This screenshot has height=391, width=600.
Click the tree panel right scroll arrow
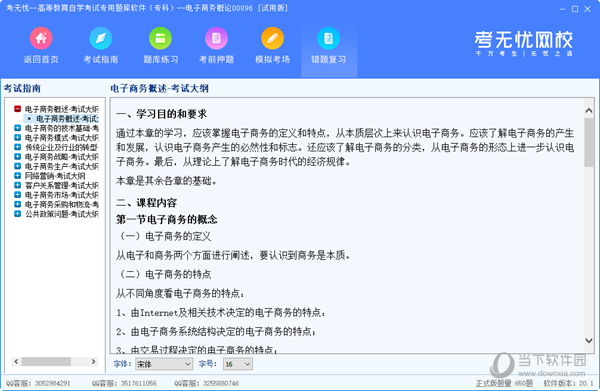tap(93, 361)
